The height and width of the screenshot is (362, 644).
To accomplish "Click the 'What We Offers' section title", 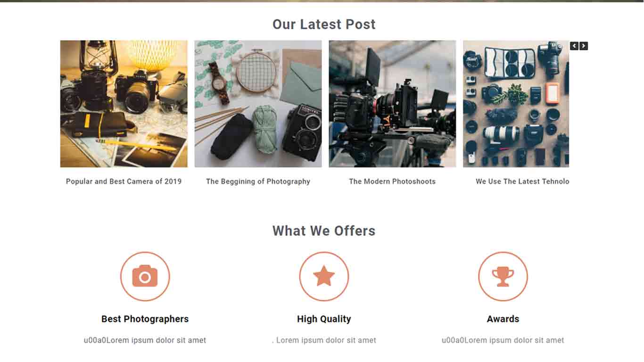I will coord(324,231).
